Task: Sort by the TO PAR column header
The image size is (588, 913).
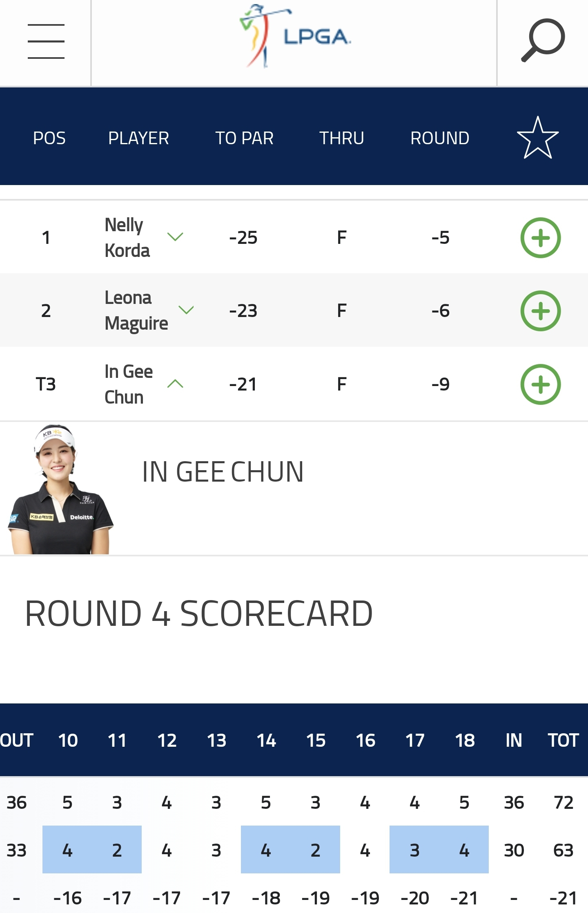Action: tap(244, 138)
